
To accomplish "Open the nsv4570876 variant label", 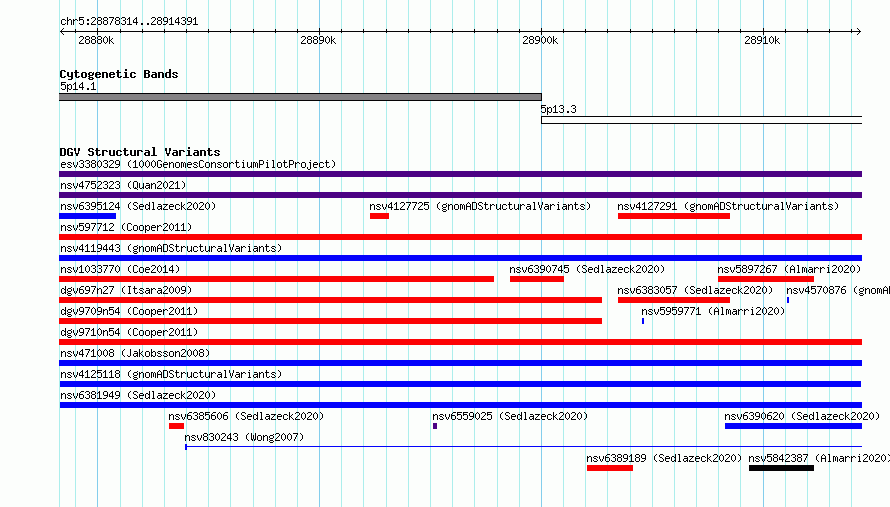I will [838, 290].
